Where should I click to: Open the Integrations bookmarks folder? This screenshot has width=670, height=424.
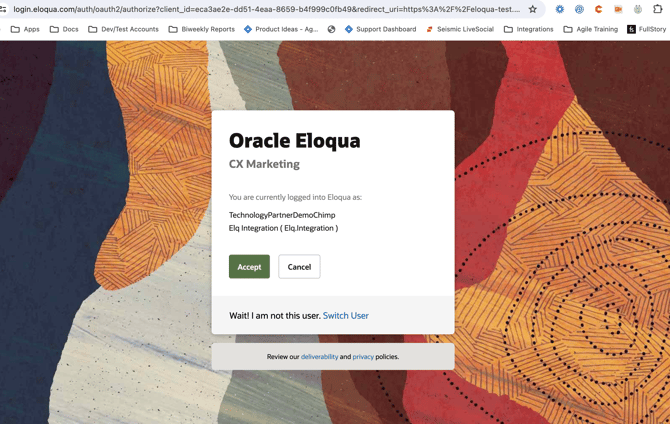[x=529, y=29]
